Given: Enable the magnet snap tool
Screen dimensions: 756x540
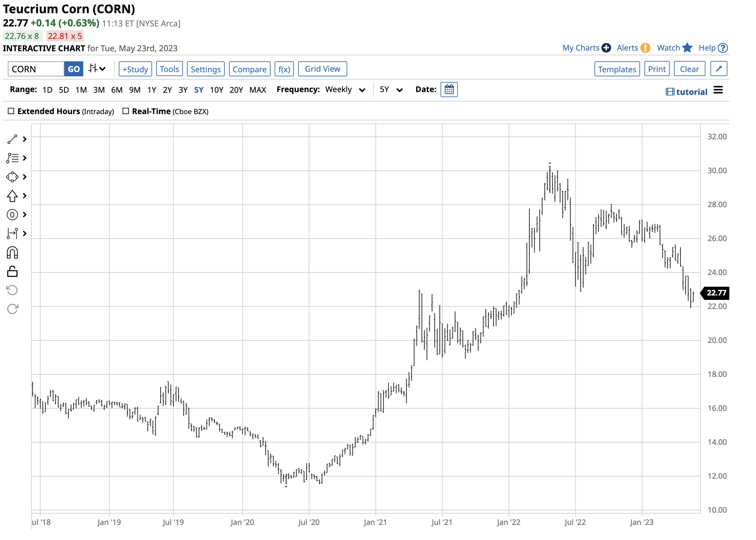Looking at the screenshot, I should 12,253.
